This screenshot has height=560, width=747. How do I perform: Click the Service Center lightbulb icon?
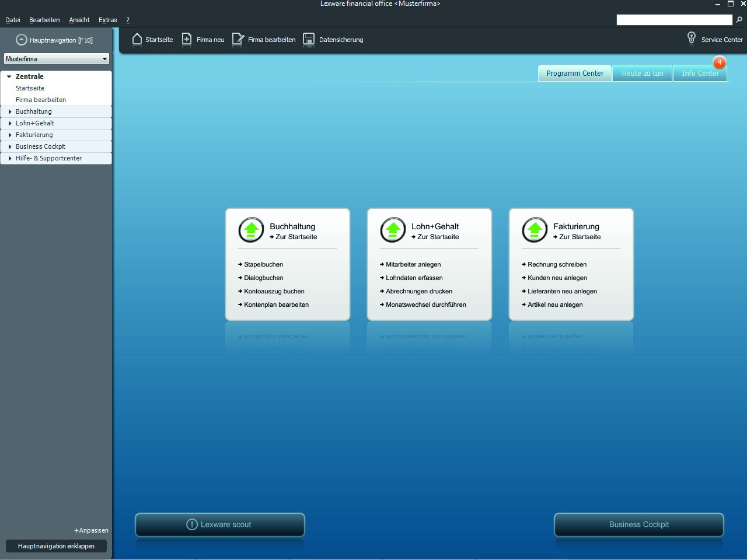(x=692, y=38)
